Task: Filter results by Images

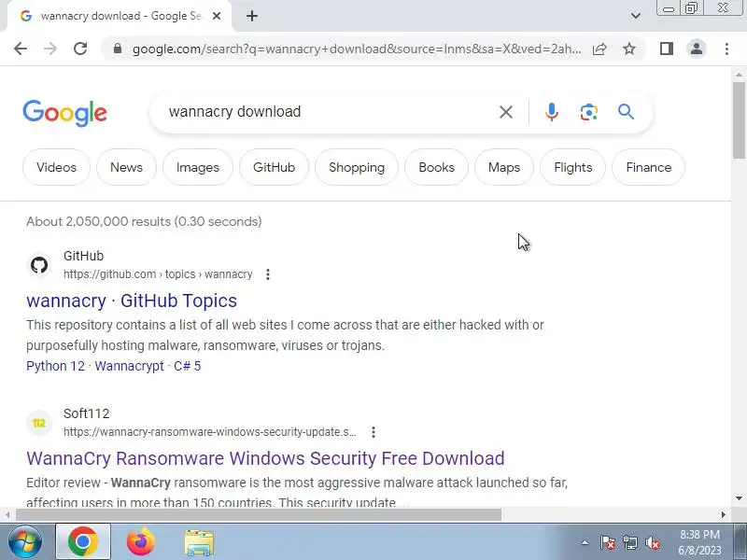Action: (x=198, y=167)
